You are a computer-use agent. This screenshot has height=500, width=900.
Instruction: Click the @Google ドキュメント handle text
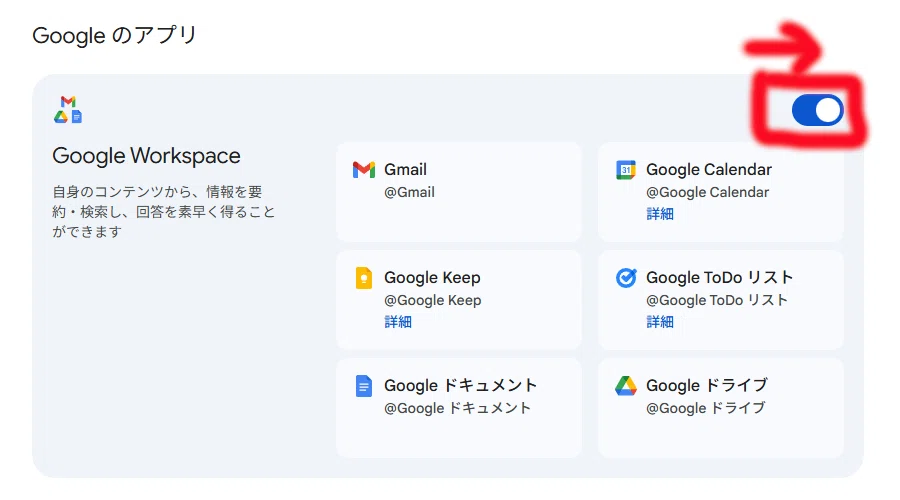(x=457, y=408)
